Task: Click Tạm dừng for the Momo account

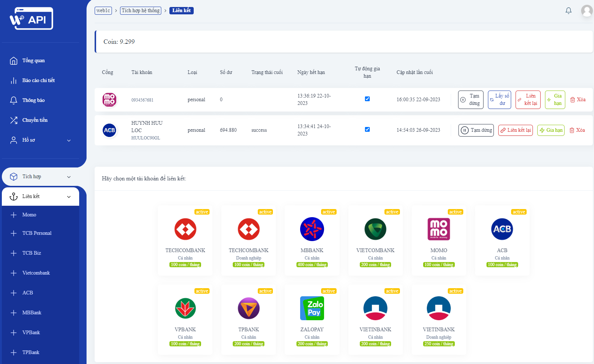Action: (471, 100)
